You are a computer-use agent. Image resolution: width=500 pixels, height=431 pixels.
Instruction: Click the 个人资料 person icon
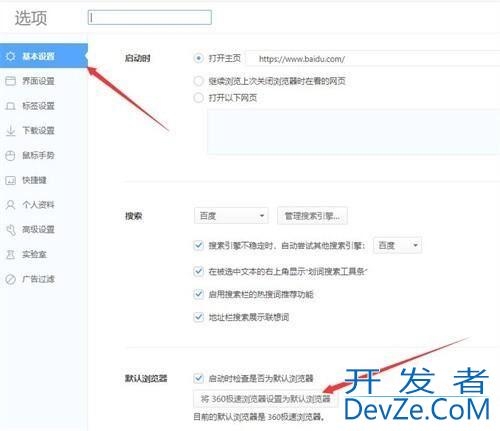(10, 205)
